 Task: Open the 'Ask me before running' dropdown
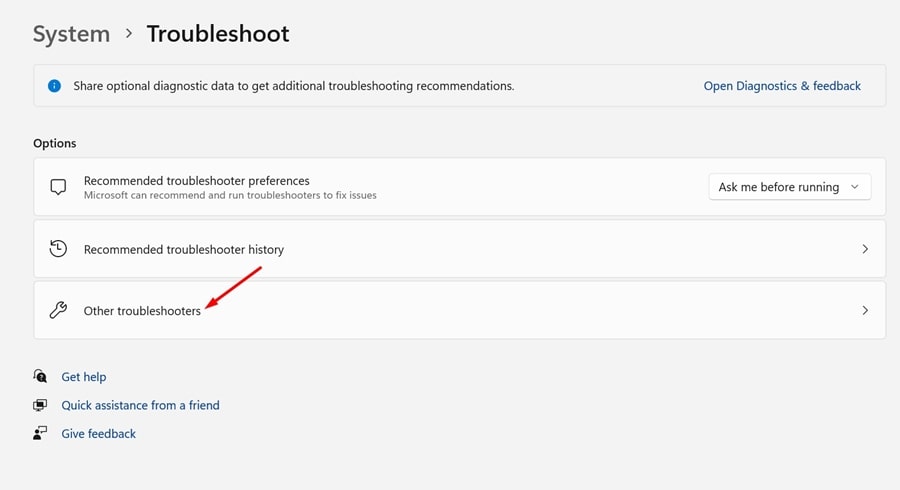[789, 187]
